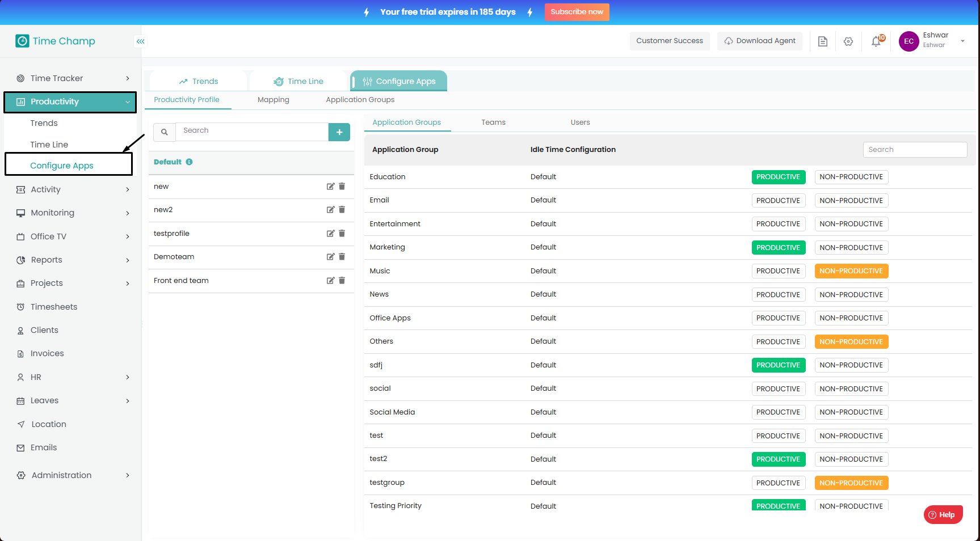Delete the Demoteam profile via trash icon
The image size is (980, 541).
pos(342,257)
